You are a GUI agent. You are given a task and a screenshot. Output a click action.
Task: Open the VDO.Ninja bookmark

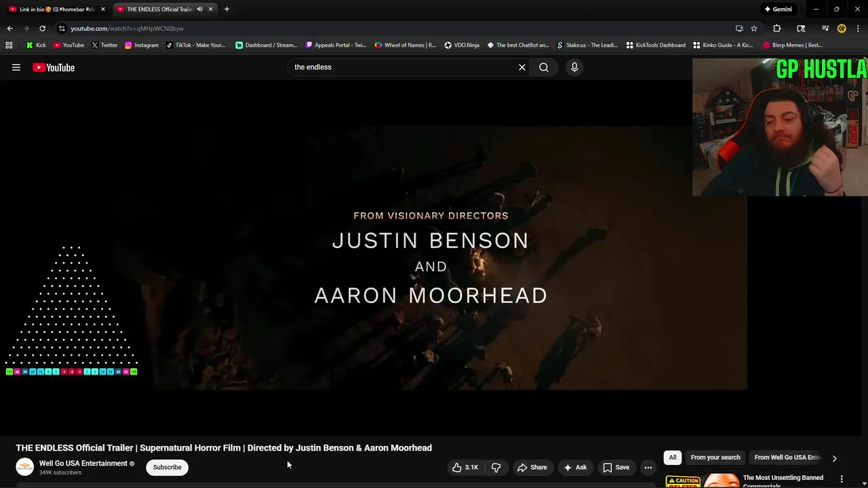point(462,45)
